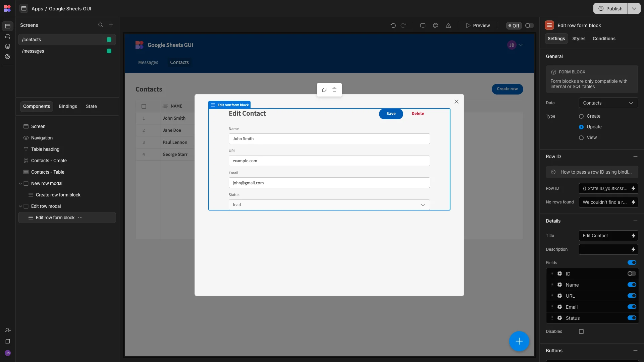Open the Title binding lightning icon

pos(633,236)
